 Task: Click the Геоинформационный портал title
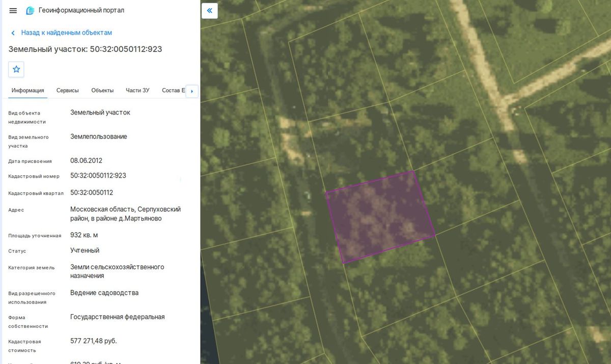[x=81, y=10]
